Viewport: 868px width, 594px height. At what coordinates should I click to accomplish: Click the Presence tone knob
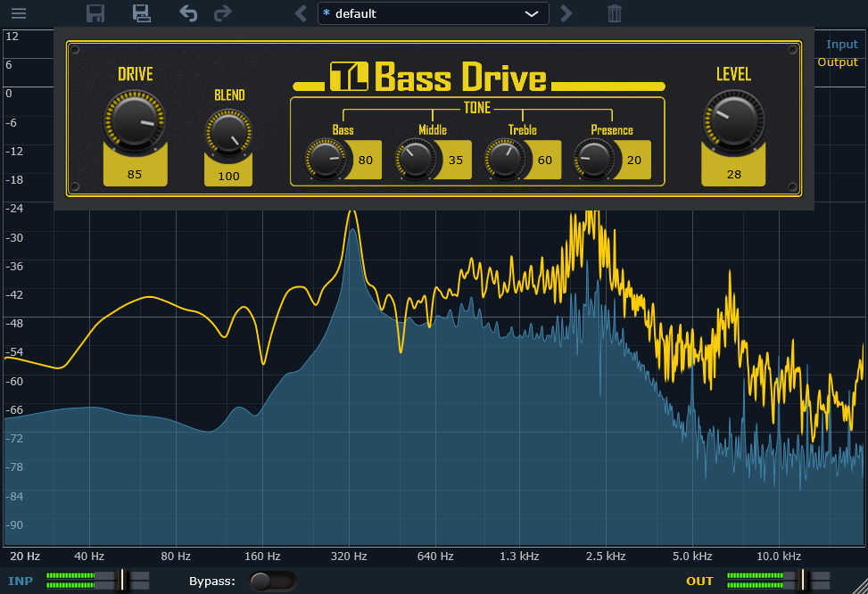594,160
